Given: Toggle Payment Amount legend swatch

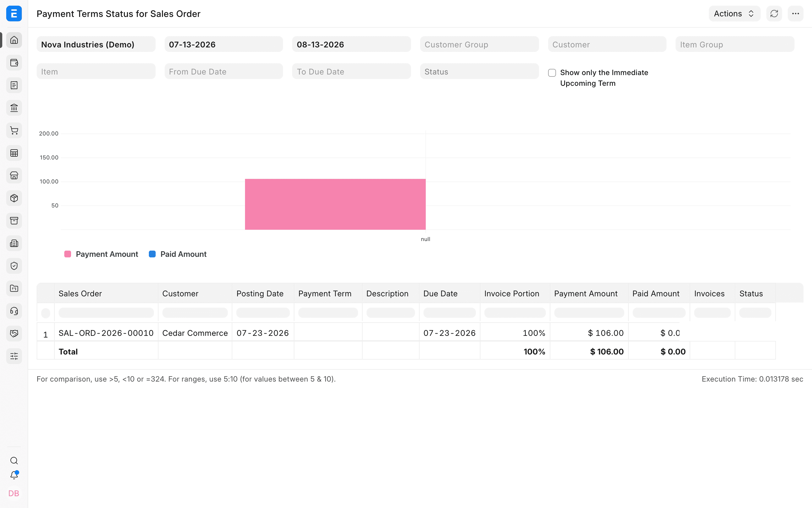Looking at the screenshot, I should [67, 254].
